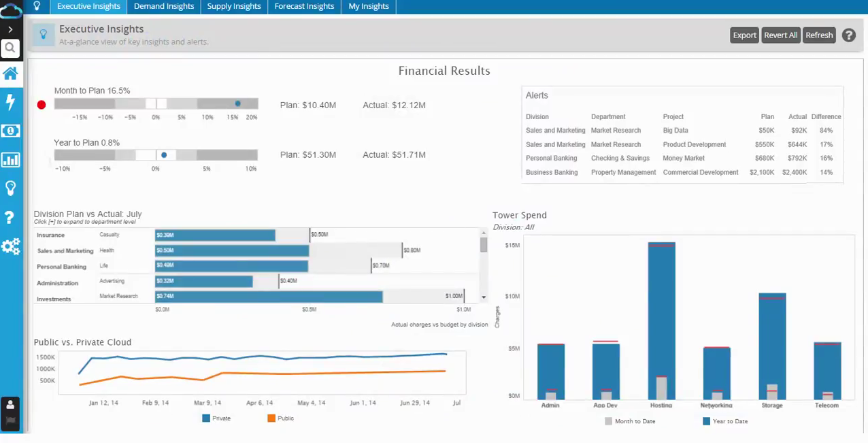Open the Forecast Insights tab
Screen dimensions: 868x443
304,7
